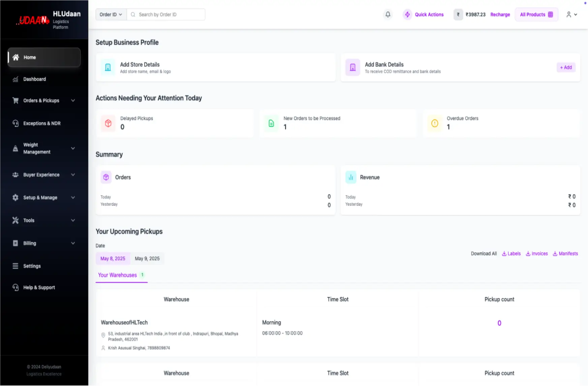
Task: Click the Revenue bar chart icon
Action: tap(351, 177)
